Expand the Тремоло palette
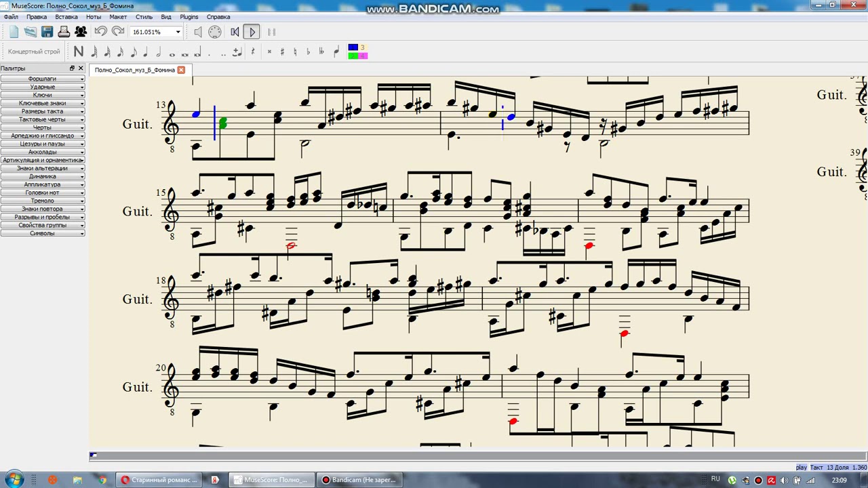The height and width of the screenshot is (488, 868). pyautogui.click(x=43, y=201)
